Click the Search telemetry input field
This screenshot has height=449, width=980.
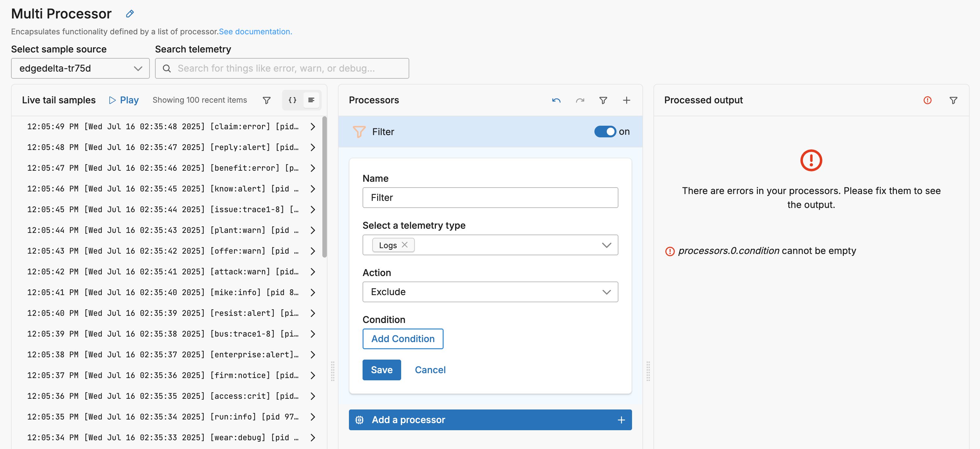[282, 68]
